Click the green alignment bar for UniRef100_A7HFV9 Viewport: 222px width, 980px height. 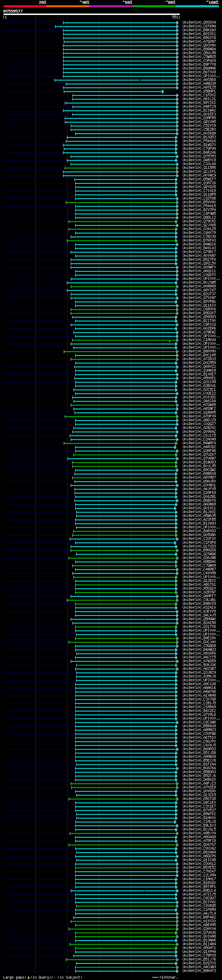pyautogui.click(x=121, y=416)
